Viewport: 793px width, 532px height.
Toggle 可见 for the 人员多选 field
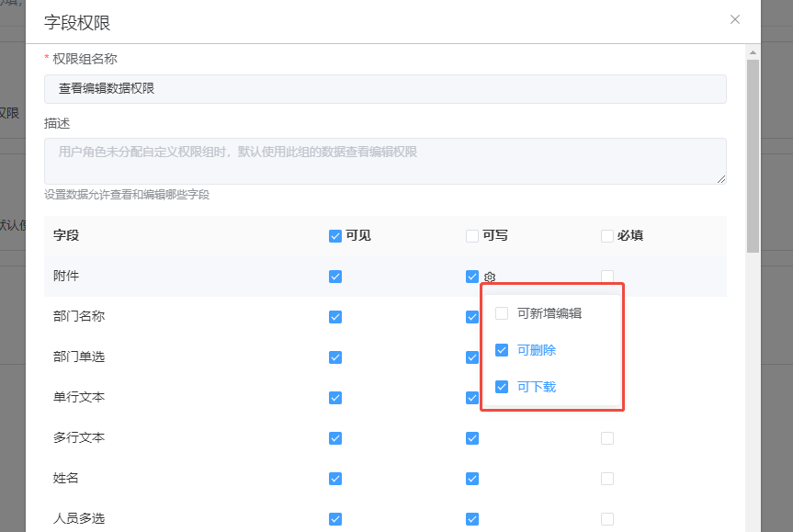[x=335, y=517]
